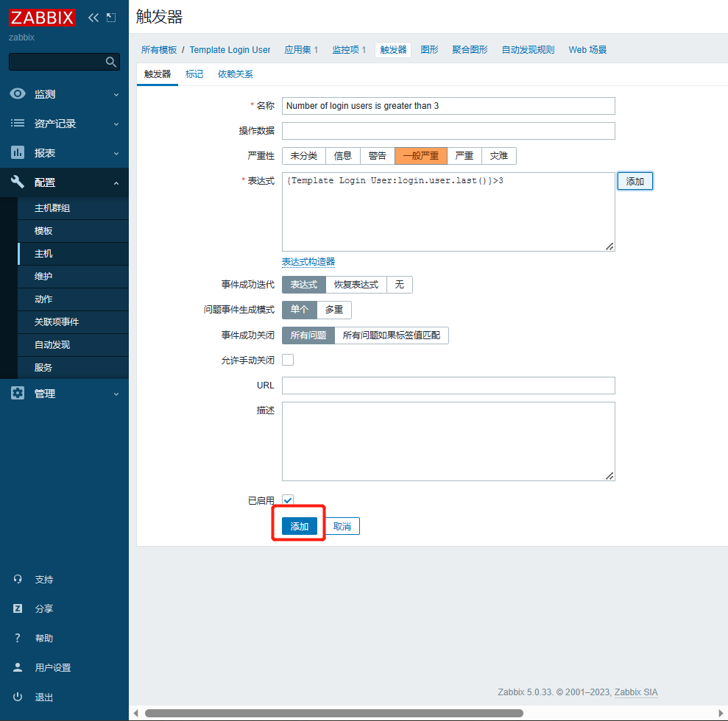Set severity to 未分类

tap(304, 156)
